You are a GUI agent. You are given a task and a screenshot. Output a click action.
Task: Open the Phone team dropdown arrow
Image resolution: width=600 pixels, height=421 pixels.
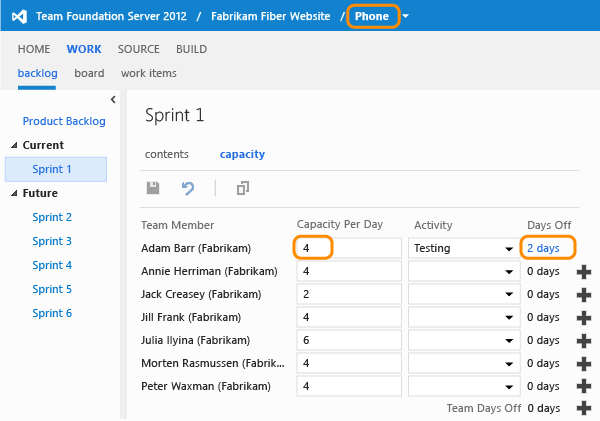point(406,17)
